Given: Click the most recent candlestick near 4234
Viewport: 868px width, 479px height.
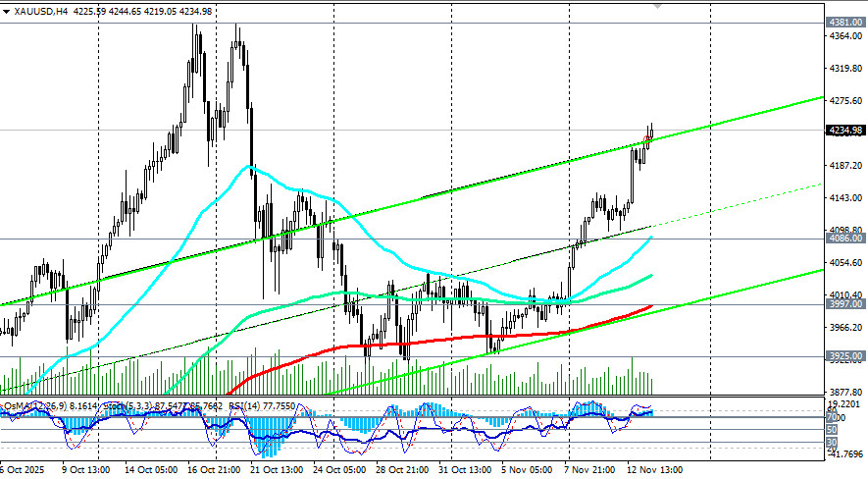Looking at the screenshot, I should tap(651, 133).
